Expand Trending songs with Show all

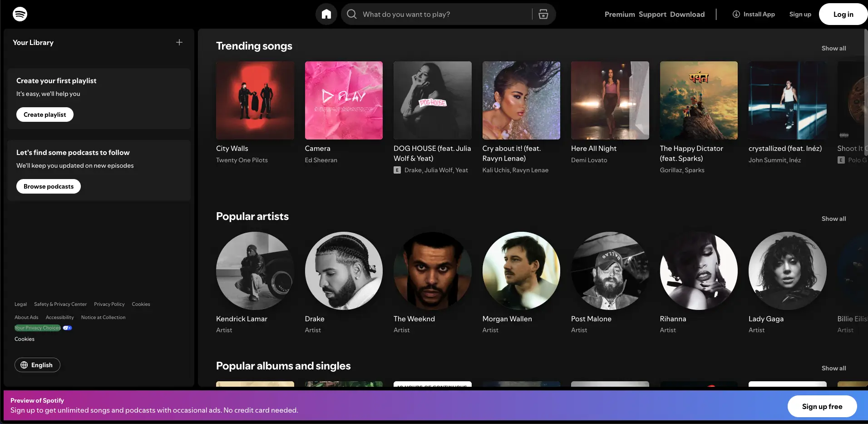833,48
